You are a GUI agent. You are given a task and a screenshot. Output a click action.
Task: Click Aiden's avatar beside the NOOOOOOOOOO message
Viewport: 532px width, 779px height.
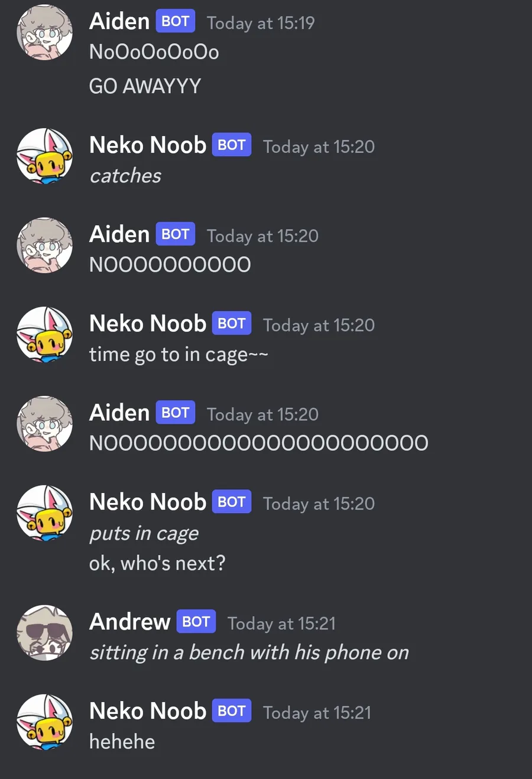44,245
